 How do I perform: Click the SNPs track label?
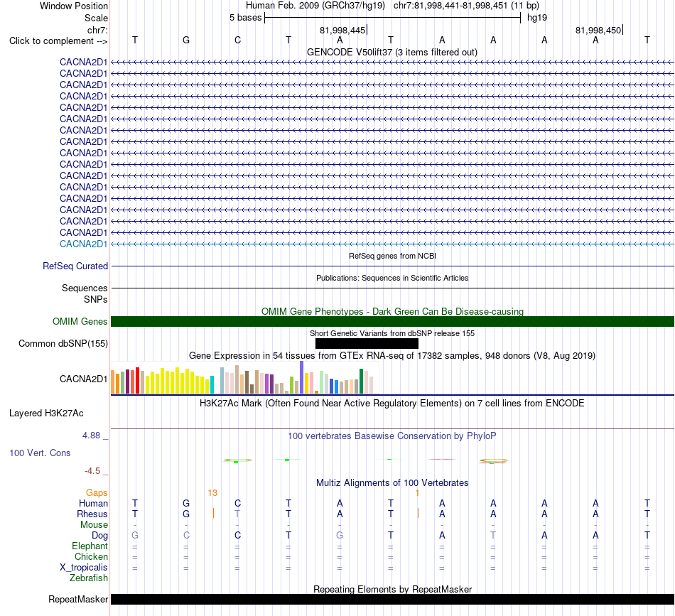[x=96, y=299]
